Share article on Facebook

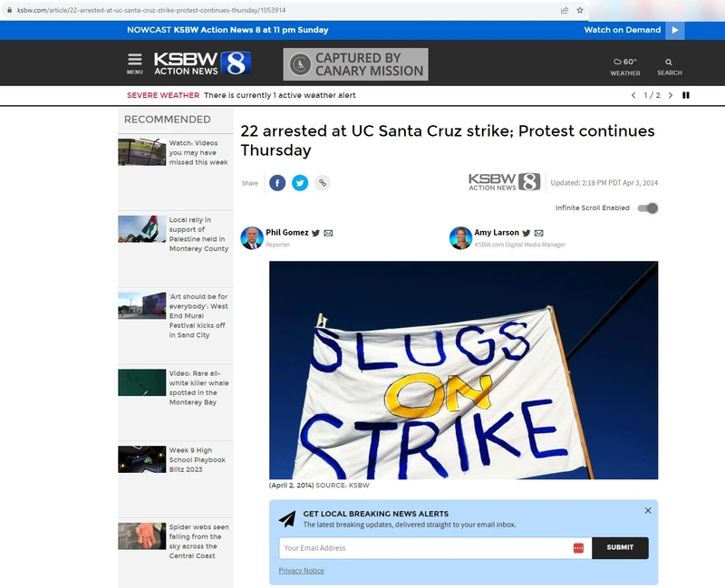point(277,183)
